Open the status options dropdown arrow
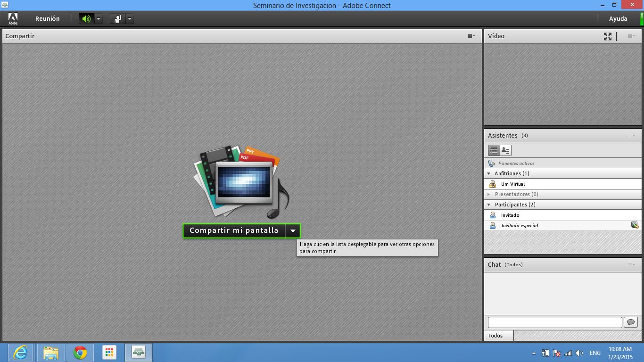 point(130,19)
